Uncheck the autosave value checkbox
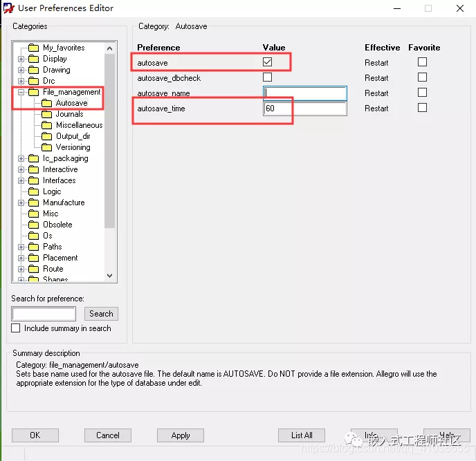The height and width of the screenshot is (461, 476). click(x=268, y=62)
